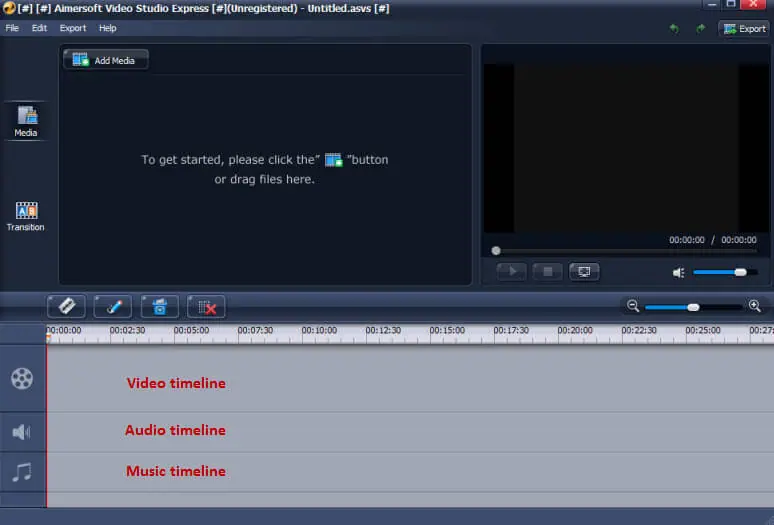Screen dimensions: 774x525
Task: Open the File menu
Action: (x=12, y=28)
